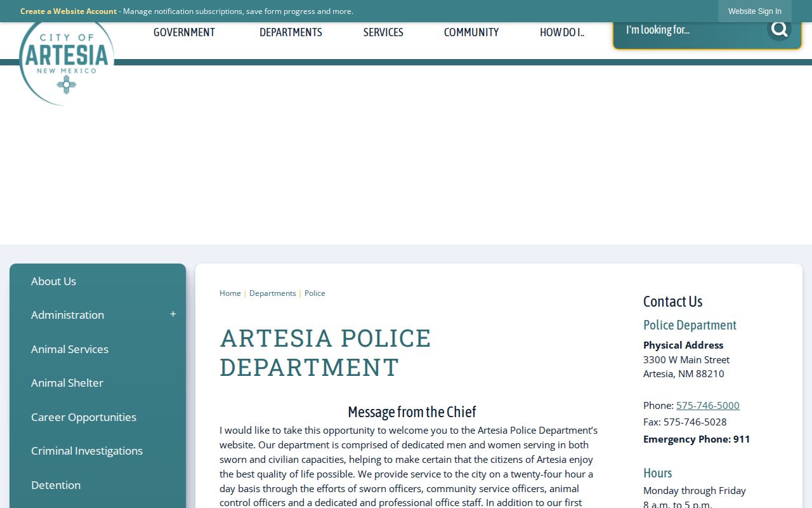Focus the I'm looking for search field
812x508 pixels.
[x=691, y=30]
